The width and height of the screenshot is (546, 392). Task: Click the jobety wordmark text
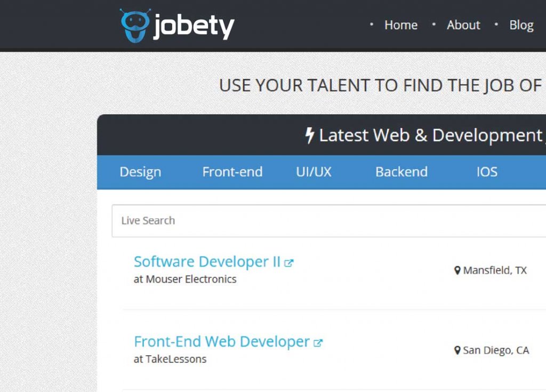pyautogui.click(x=194, y=27)
